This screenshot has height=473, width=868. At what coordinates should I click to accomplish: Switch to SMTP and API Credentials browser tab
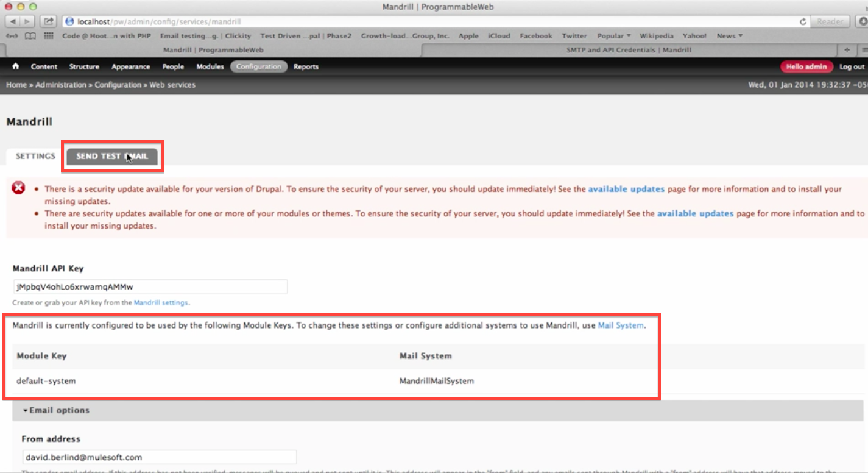tap(630, 50)
